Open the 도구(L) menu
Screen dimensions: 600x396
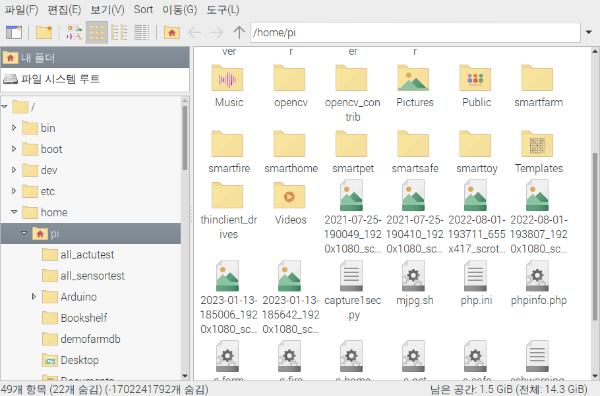(223, 10)
